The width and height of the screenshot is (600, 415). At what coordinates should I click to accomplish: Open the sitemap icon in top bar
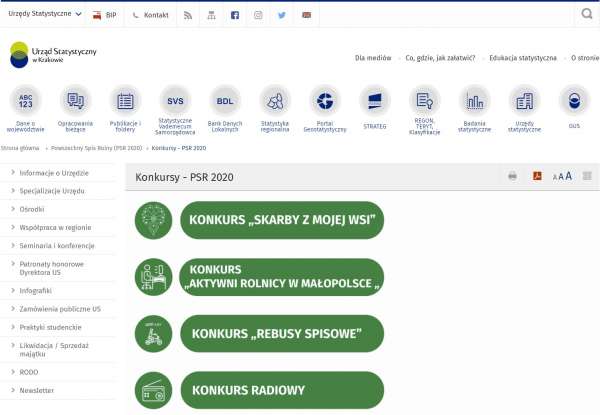tap(211, 15)
